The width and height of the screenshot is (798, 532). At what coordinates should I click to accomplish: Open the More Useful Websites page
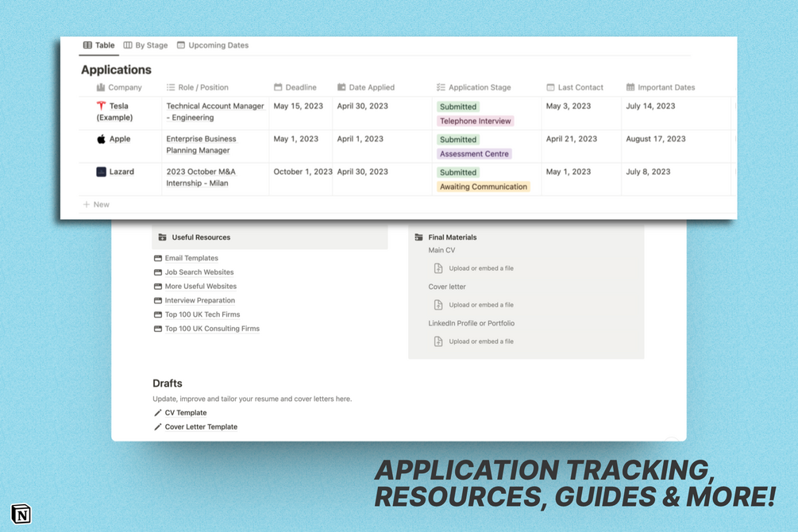(x=201, y=287)
